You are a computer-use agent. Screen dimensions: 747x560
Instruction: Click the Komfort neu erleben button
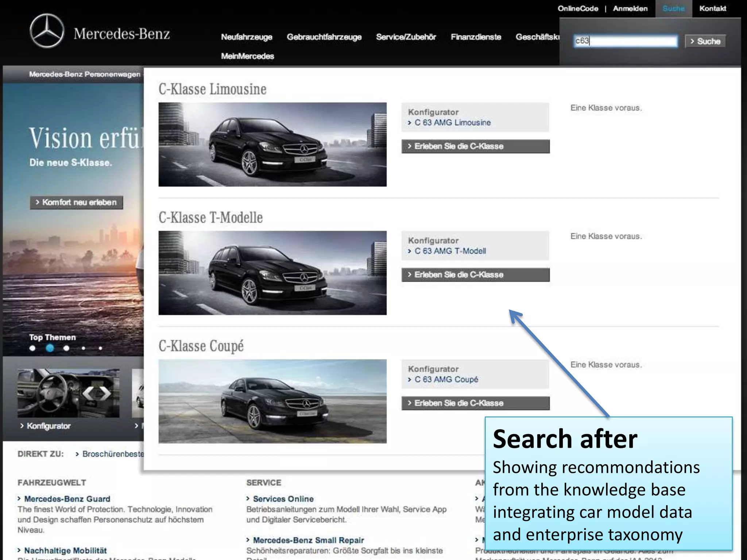coord(76,202)
